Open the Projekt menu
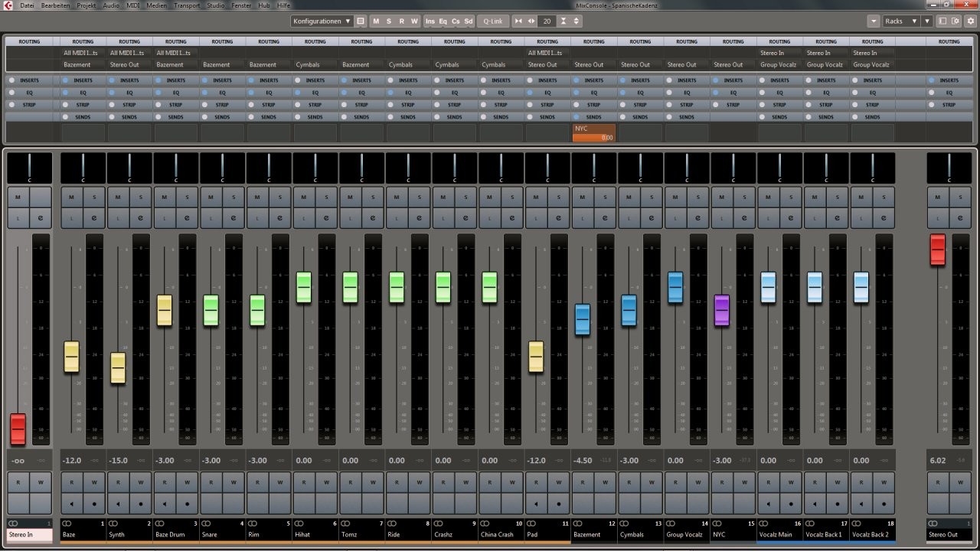The image size is (980, 551). coord(87,5)
